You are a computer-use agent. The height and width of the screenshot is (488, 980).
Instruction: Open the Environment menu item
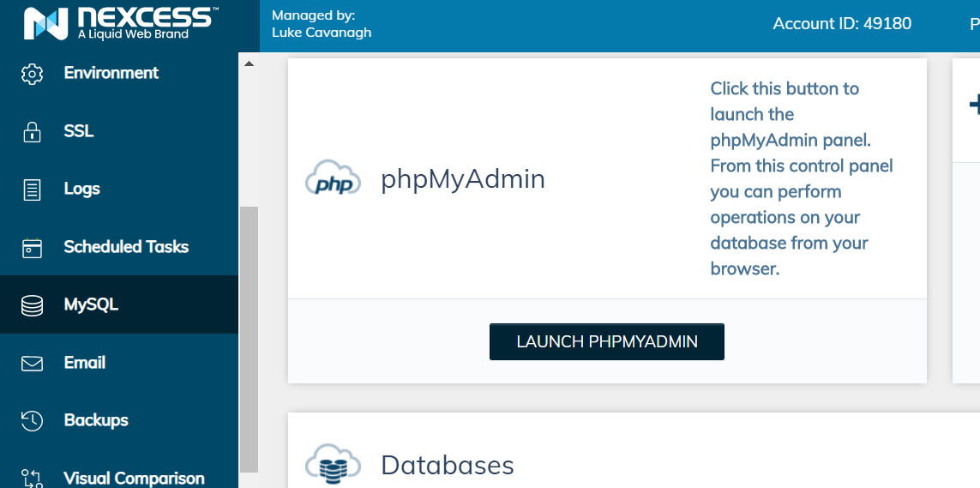point(119,73)
